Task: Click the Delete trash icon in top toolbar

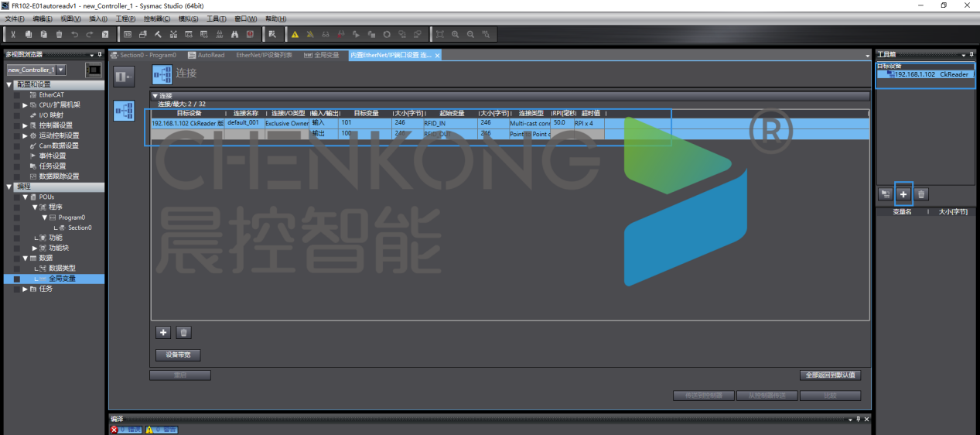Action: point(59,34)
